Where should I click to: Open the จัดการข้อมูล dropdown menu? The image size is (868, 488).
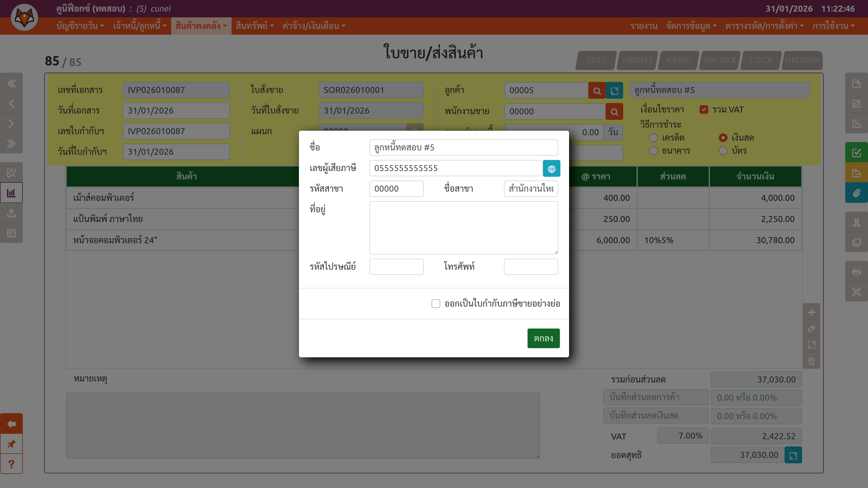tap(691, 26)
